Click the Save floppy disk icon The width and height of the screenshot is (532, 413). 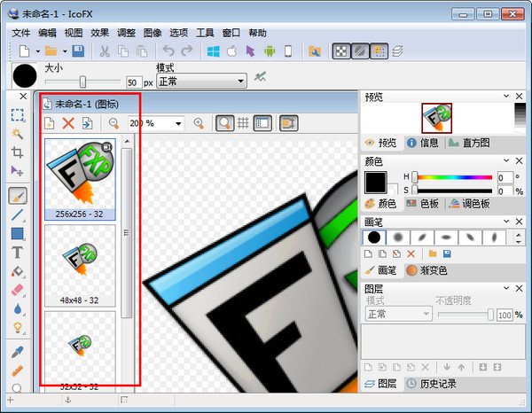pos(78,51)
